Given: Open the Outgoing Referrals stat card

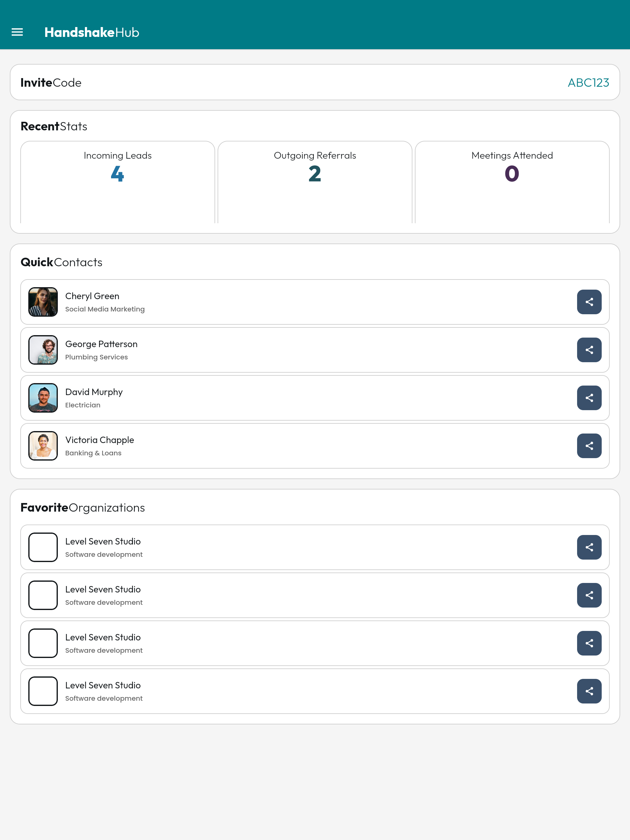Looking at the screenshot, I should coord(315,182).
